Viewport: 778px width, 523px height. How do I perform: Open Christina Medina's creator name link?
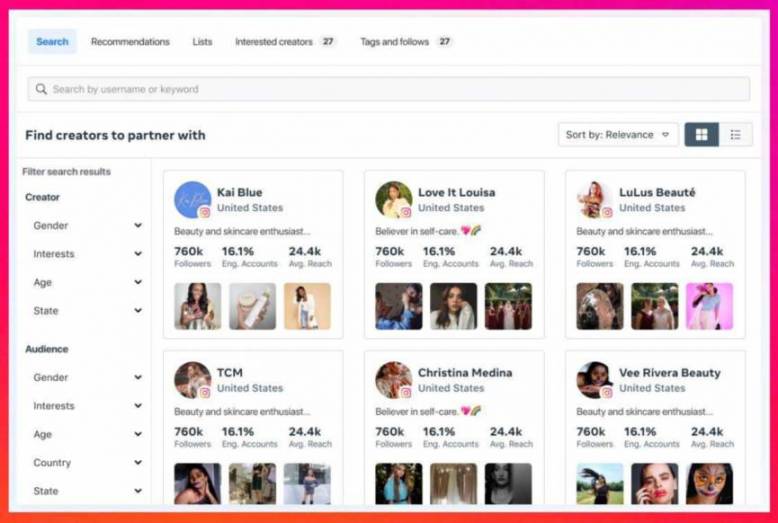463,373
